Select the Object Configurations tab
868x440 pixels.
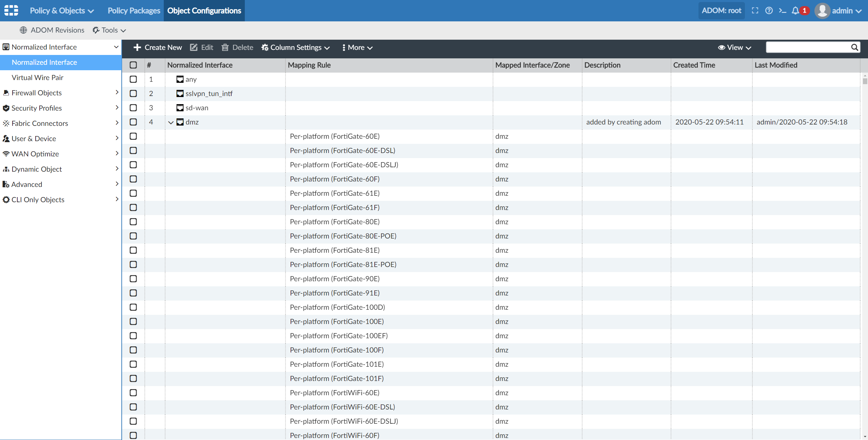coord(204,11)
